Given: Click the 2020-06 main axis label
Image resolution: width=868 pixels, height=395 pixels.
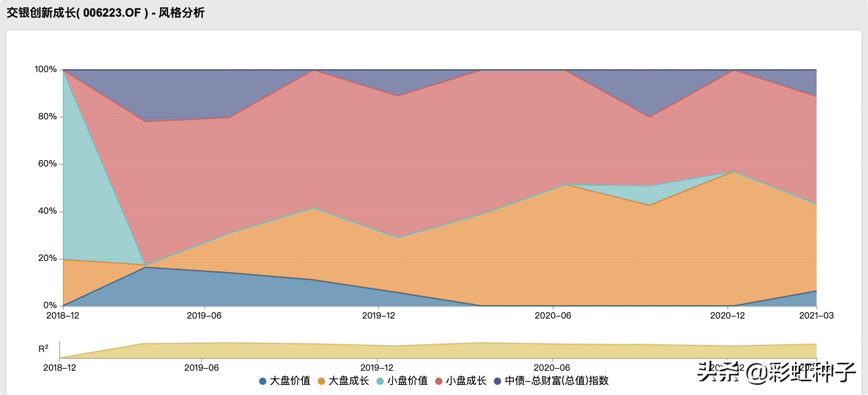Looking at the screenshot, I should (x=553, y=316).
